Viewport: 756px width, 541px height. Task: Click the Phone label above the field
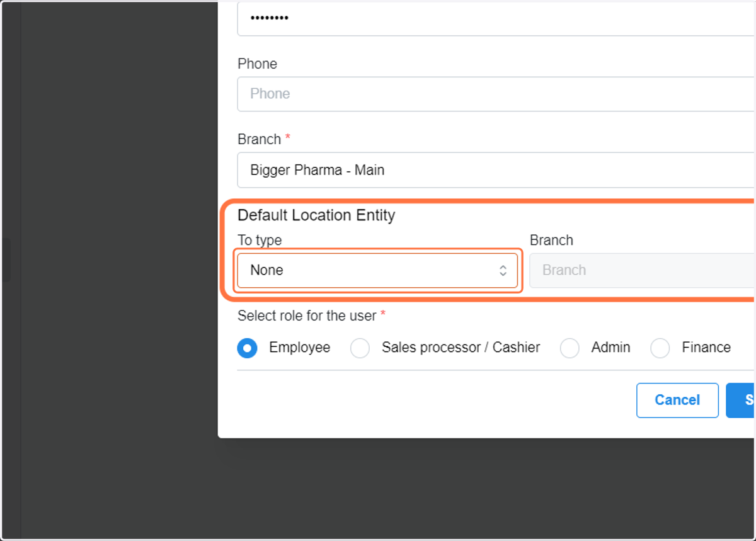(x=257, y=64)
